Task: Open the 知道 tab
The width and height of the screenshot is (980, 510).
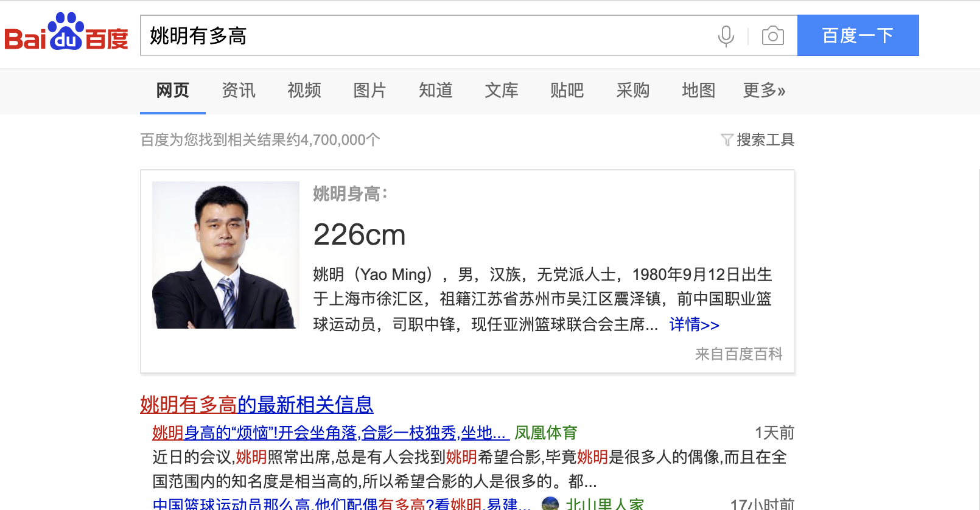Action: (x=436, y=91)
